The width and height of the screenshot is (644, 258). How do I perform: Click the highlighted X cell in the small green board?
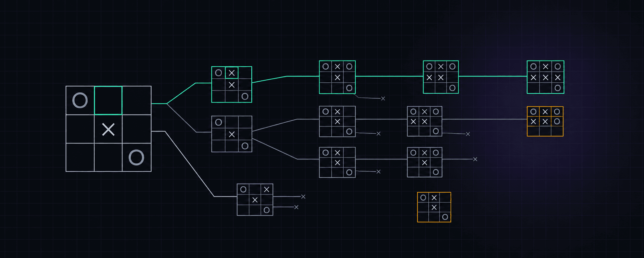click(x=232, y=73)
